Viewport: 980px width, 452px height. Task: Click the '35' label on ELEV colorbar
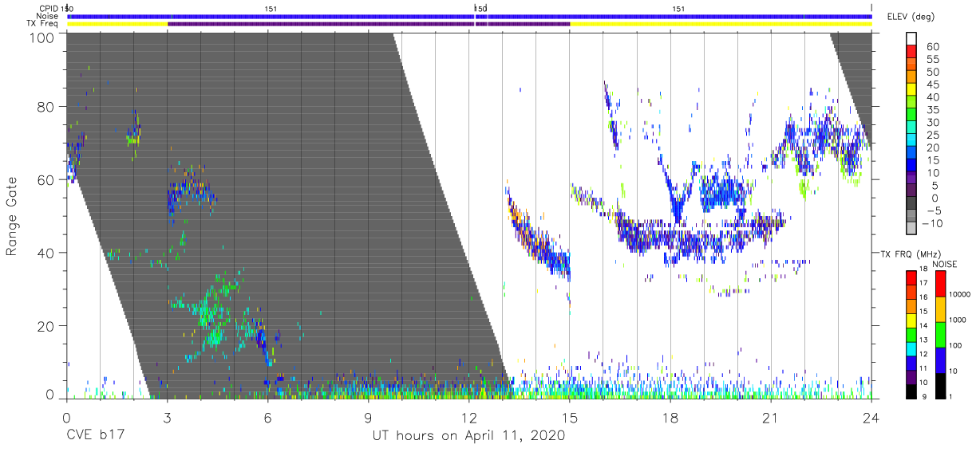(932, 110)
